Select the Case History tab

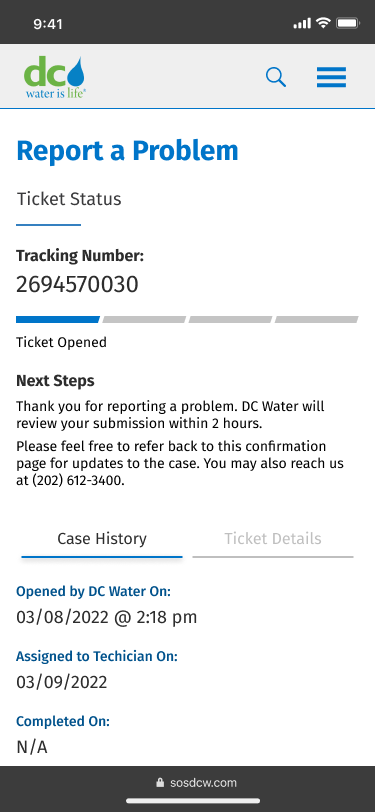tap(102, 539)
